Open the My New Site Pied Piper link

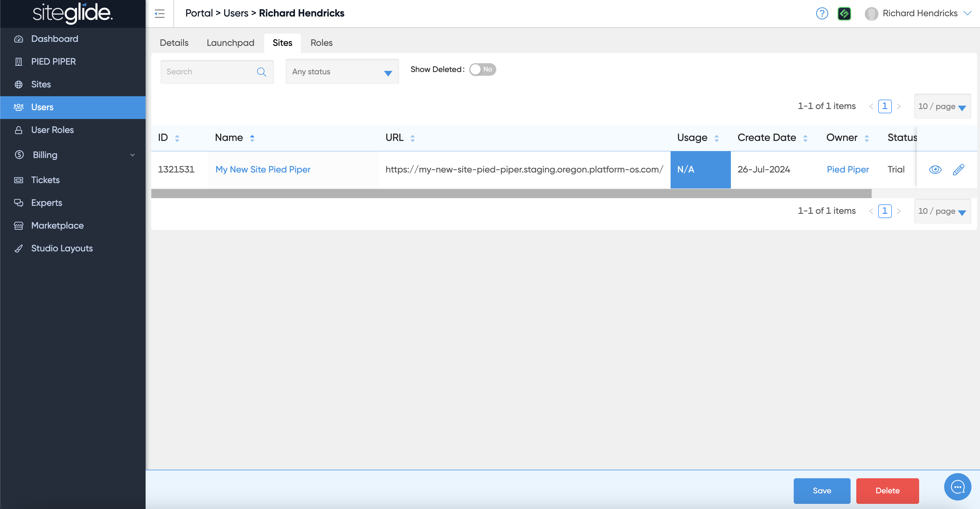pyautogui.click(x=262, y=169)
